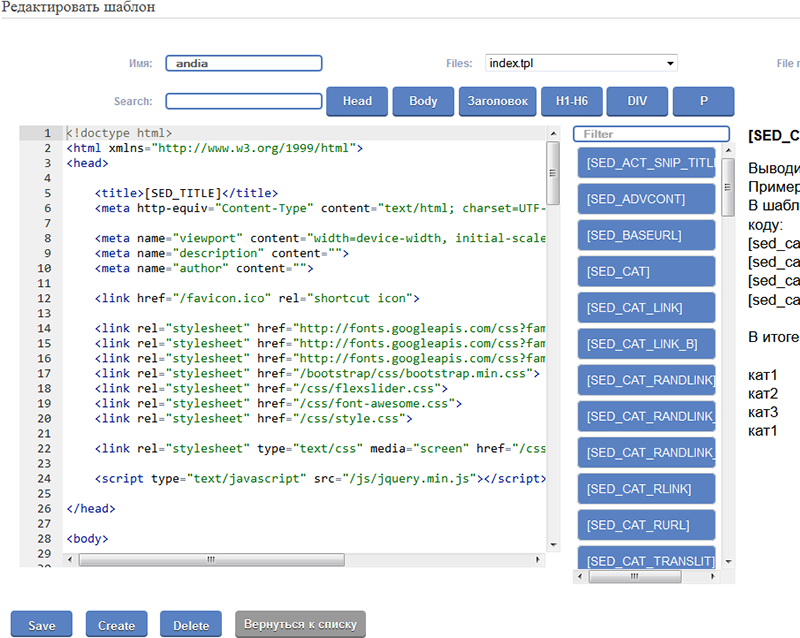Click the Create button
800x638 pixels.
(x=116, y=625)
